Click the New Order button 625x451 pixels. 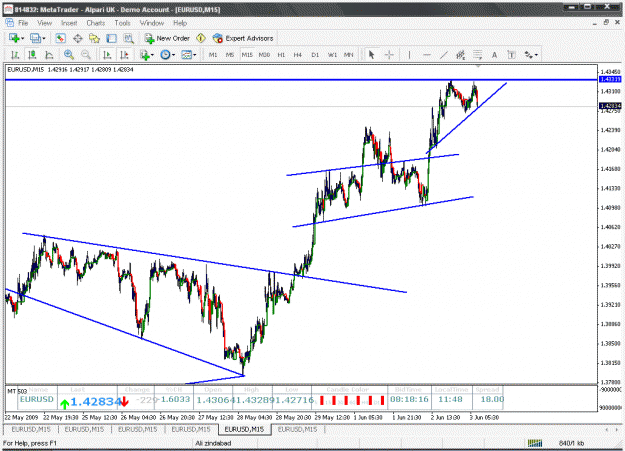point(167,38)
